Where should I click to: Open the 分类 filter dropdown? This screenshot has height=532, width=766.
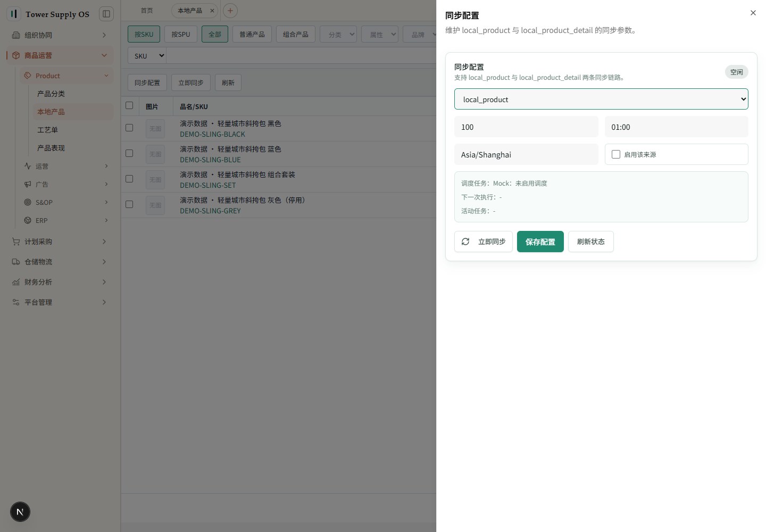coord(339,34)
